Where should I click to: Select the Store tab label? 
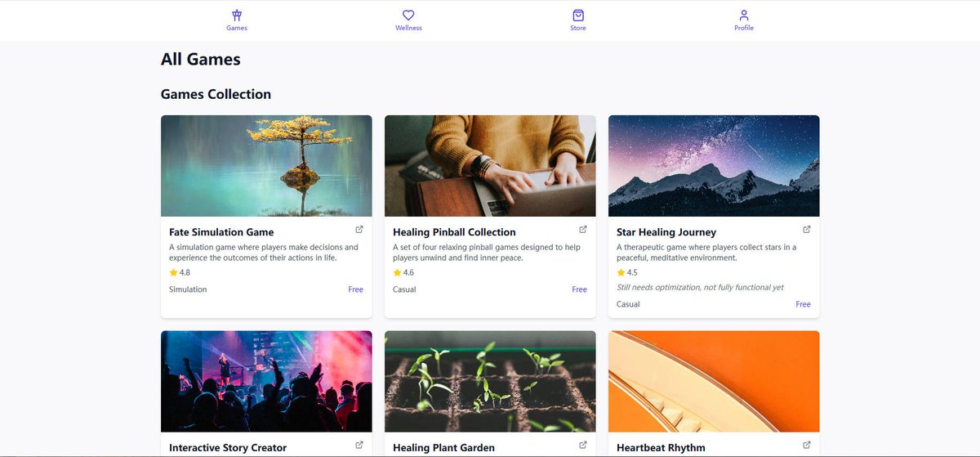click(578, 28)
